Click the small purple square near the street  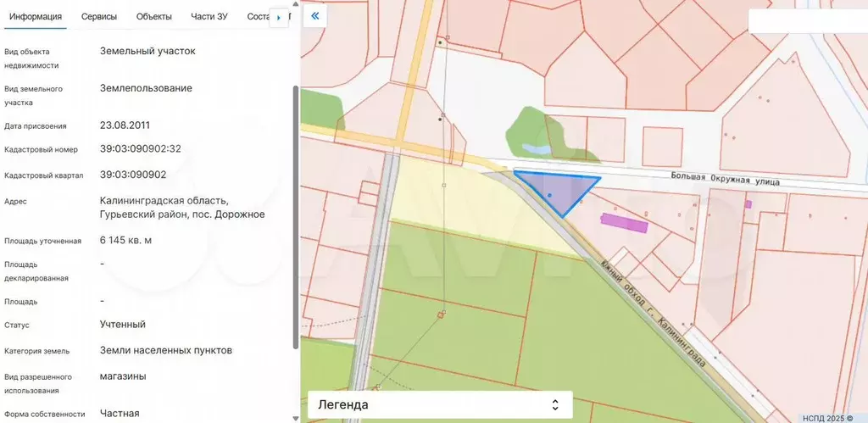tap(748, 203)
